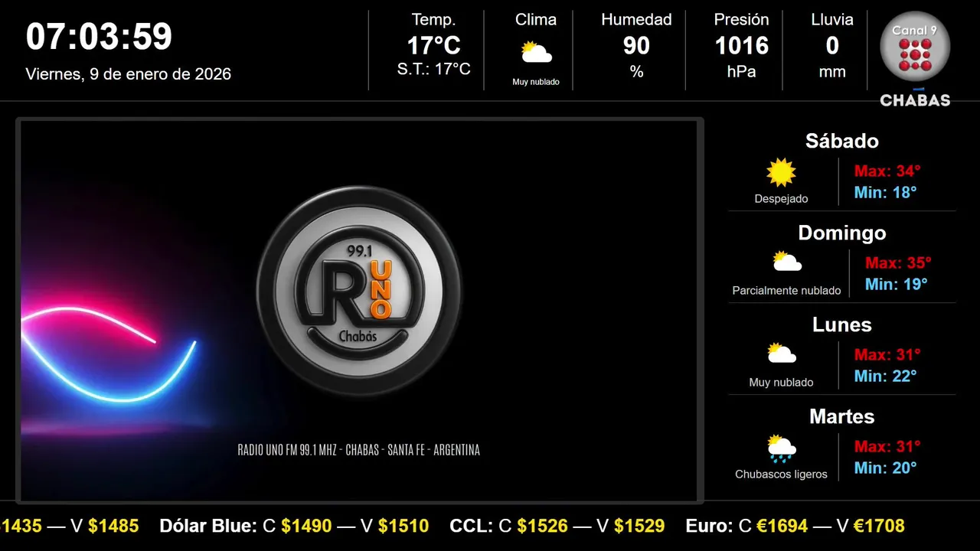Click the Domingo day heading
This screenshot has width=980, height=551.
click(842, 233)
